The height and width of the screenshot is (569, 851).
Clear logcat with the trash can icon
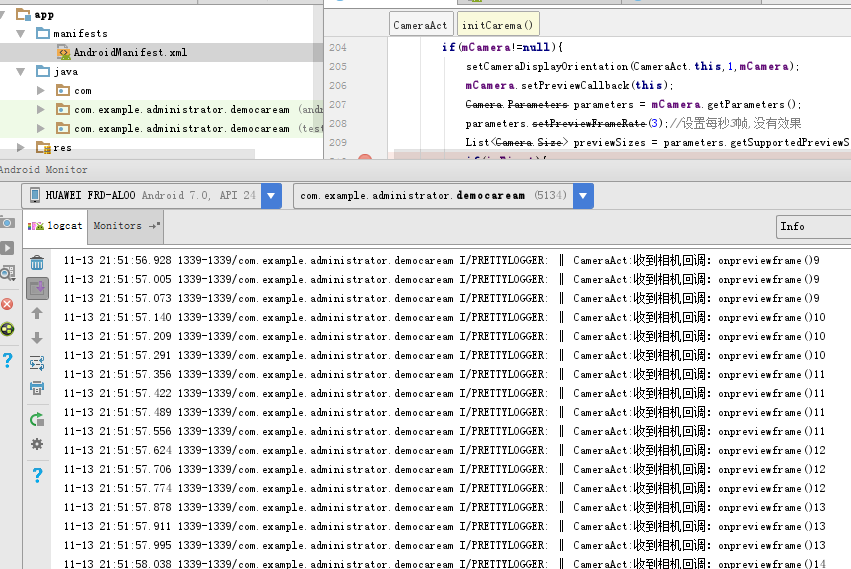[x=37, y=263]
